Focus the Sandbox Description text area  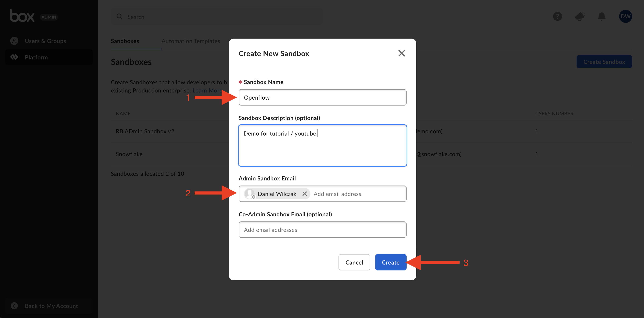tap(322, 146)
